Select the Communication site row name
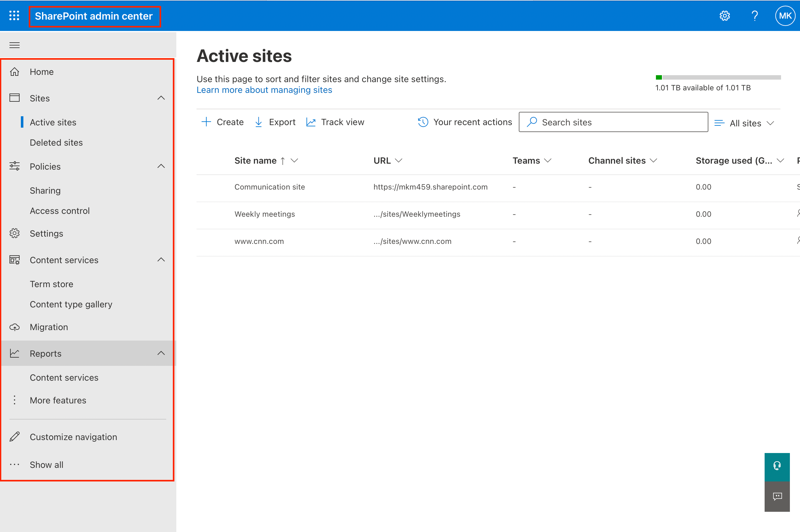800x532 pixels. [270, 187]
